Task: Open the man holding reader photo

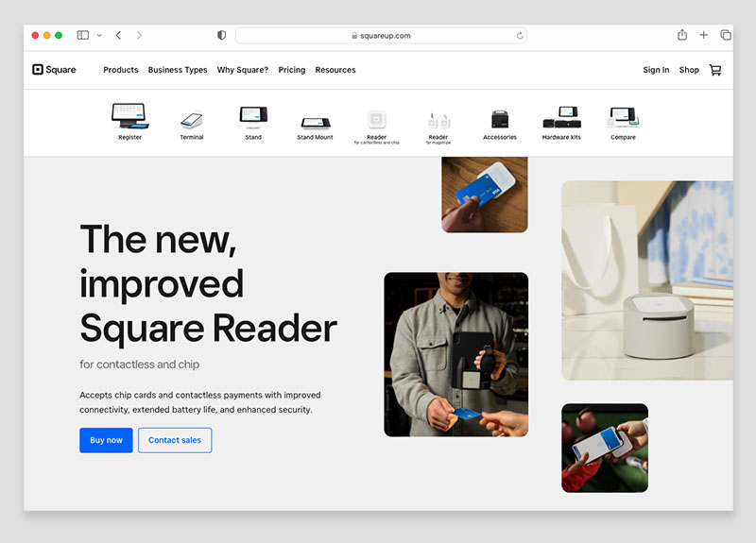Action: 455,355
